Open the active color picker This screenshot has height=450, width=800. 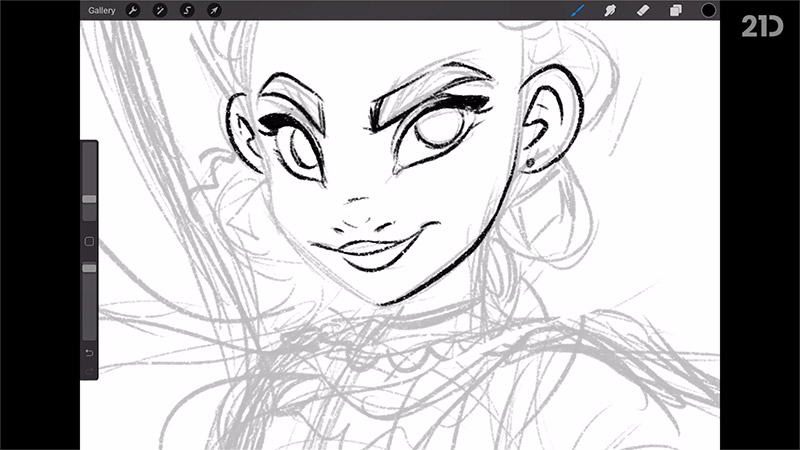[x=708, y=10]
